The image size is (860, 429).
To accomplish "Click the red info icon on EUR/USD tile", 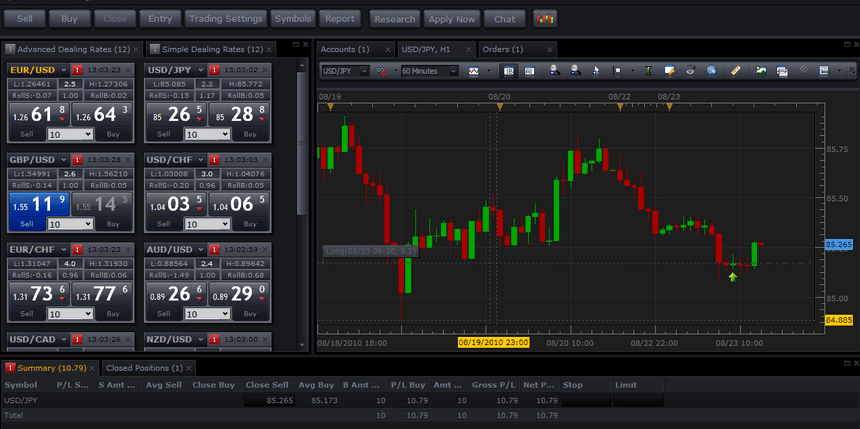I will point(77,70).
